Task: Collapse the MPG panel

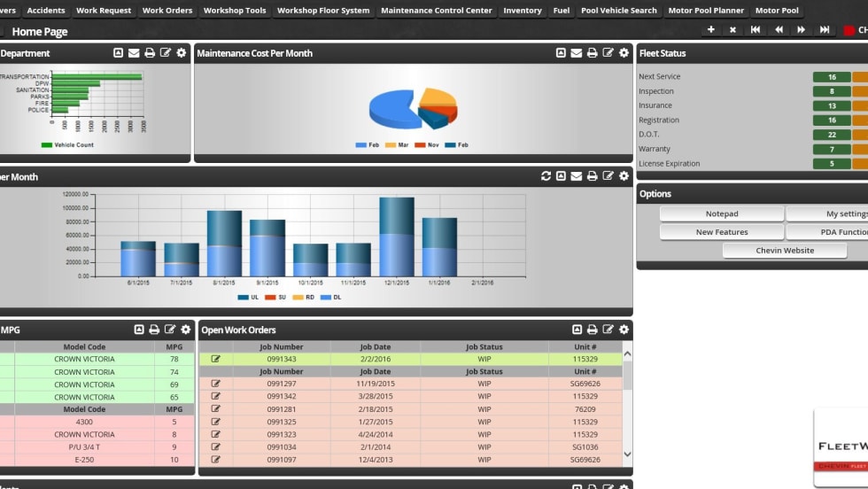Action: tap(138, 330)
